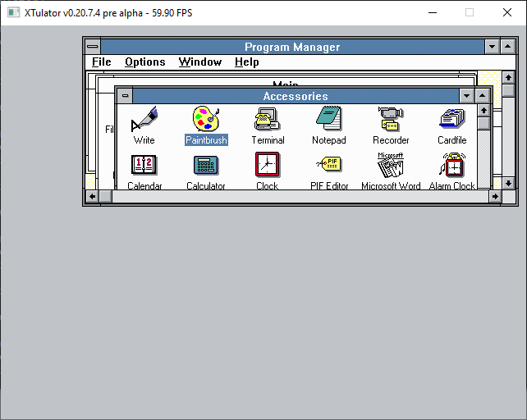Select the Alarm Clock icon
This screenshot has width=527, height=420.
click(x=452, y=165)
